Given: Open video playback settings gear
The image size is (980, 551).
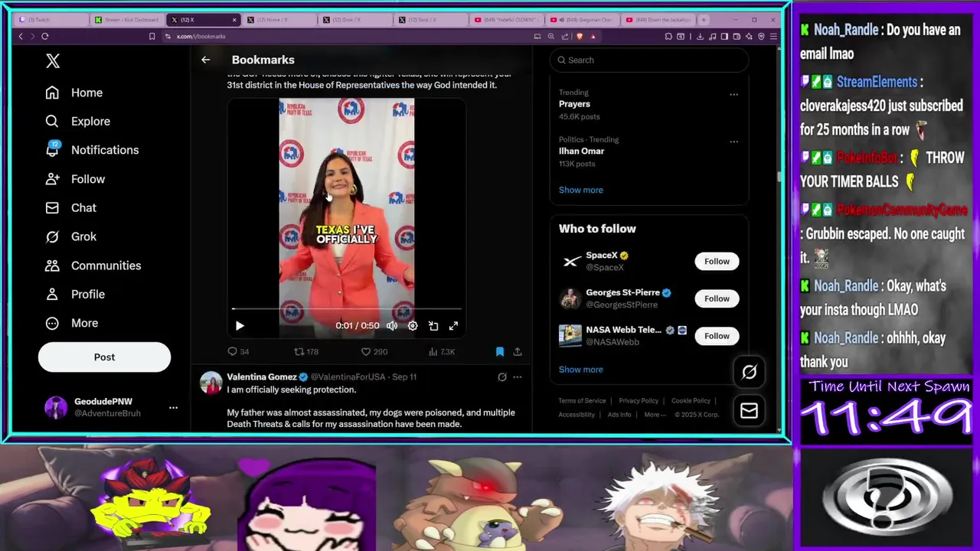Looking at the screenshot, I should [413, 326].
